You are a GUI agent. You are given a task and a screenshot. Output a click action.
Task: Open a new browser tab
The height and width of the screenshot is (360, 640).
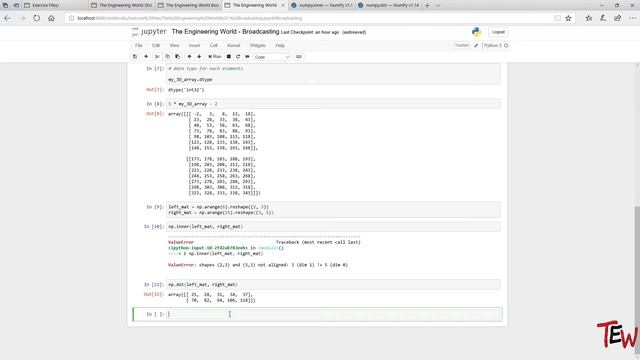(x=427, y=5)
